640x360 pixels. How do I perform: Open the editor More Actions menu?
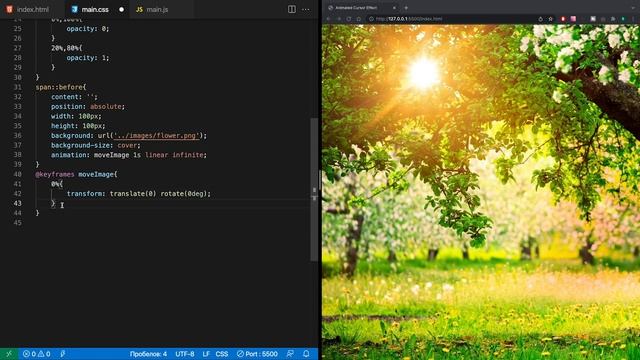tap(306, 9)
